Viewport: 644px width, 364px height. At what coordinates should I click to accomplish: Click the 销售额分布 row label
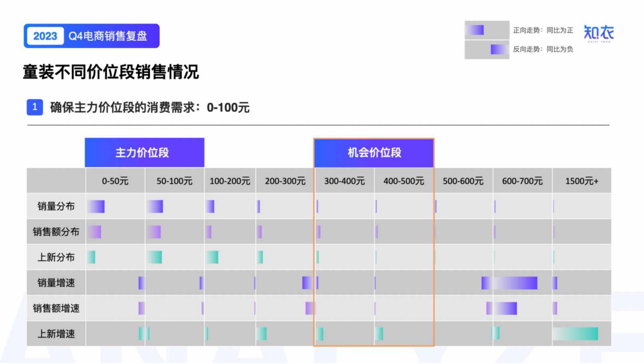(56, 232)
